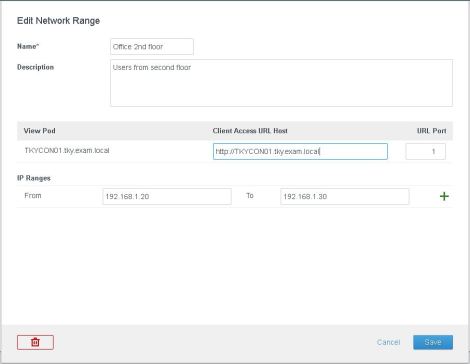Click the To label between IP fields
Screen dimensions: 470x364
click(250, 195)
